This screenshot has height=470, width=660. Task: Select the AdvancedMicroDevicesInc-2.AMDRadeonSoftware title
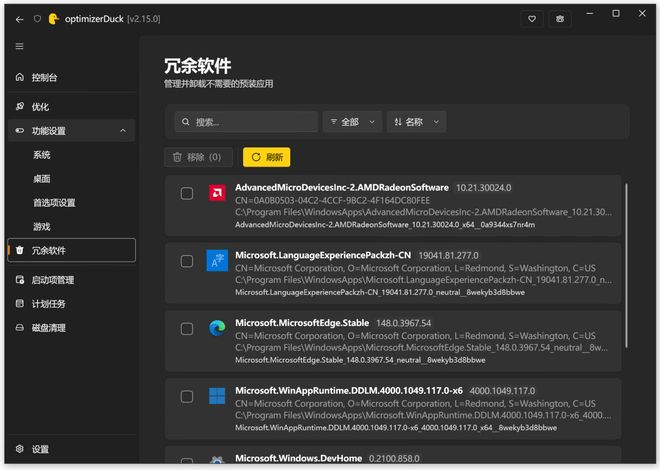(342, 187)
